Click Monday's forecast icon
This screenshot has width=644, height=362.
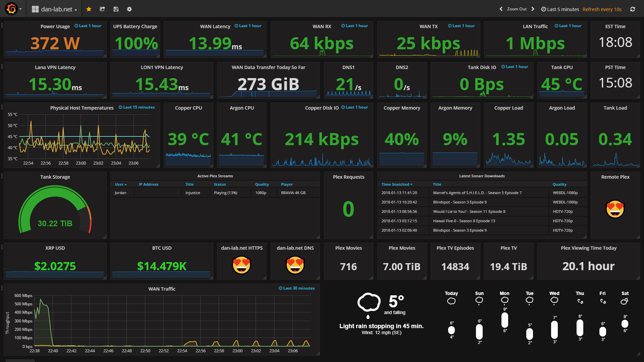tap(504, 301)
